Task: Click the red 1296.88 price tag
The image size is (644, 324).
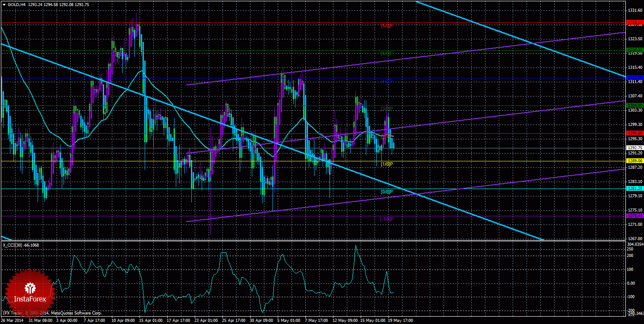Action: pos(635,133)
